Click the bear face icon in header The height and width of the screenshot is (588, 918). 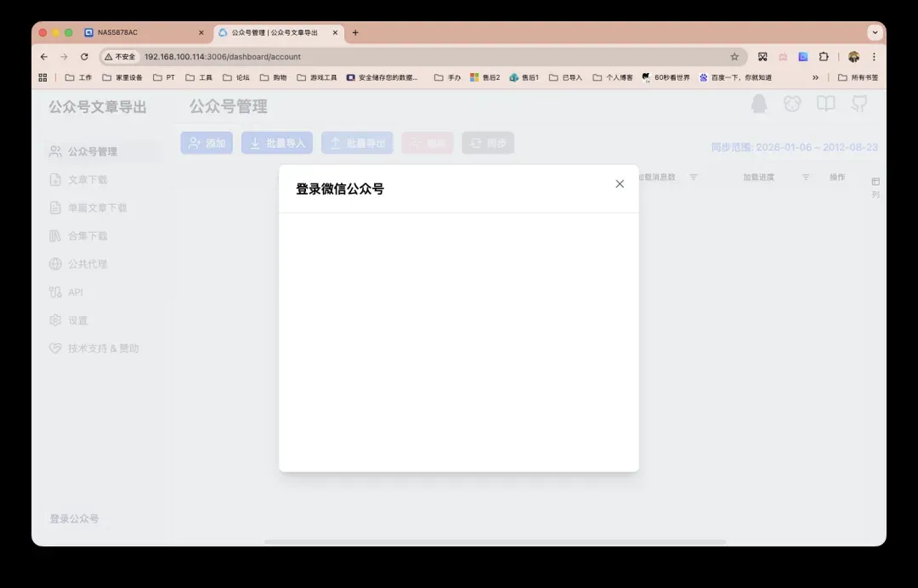[792, 104]
